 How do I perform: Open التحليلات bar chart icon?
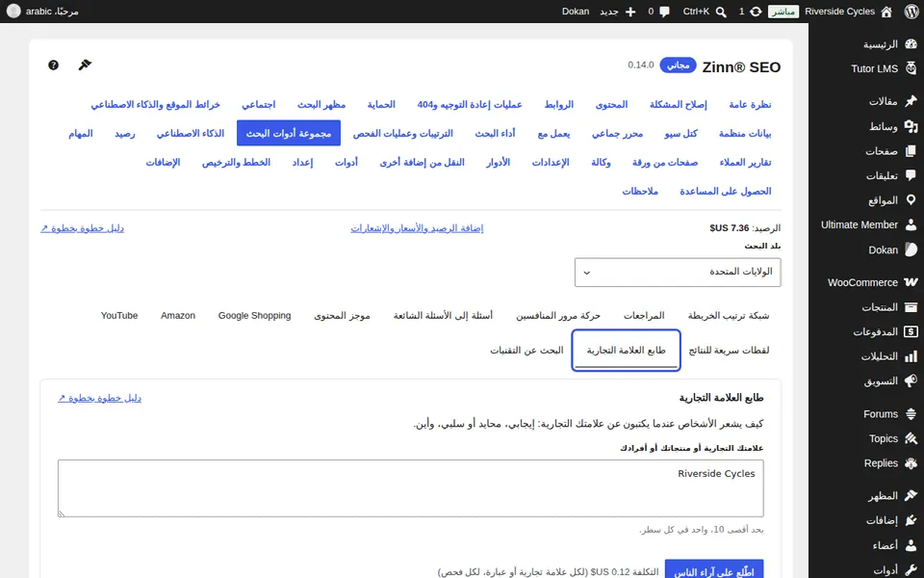coord(911,356)
